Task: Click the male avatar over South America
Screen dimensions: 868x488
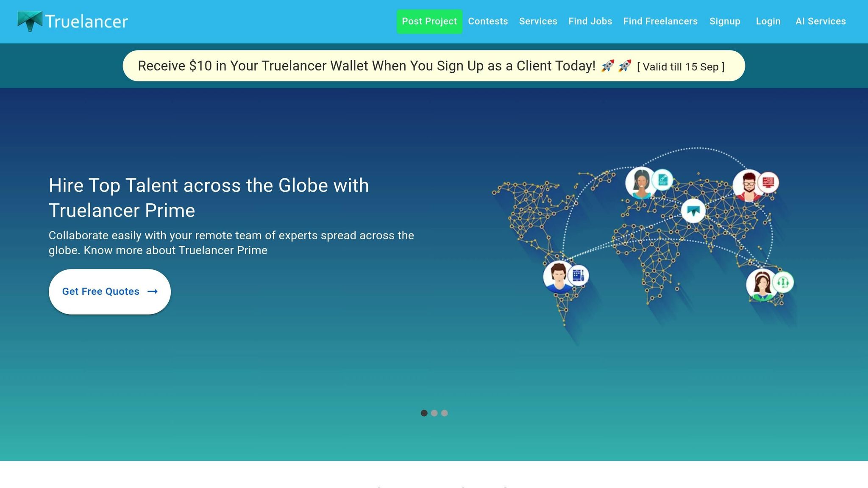Action: [558, 277]
